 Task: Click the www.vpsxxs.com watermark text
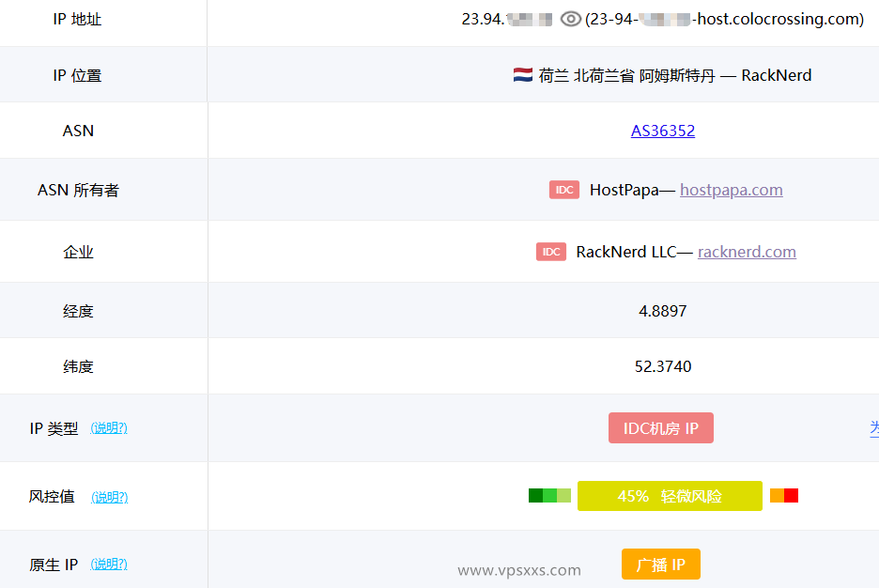click(519, 569)
